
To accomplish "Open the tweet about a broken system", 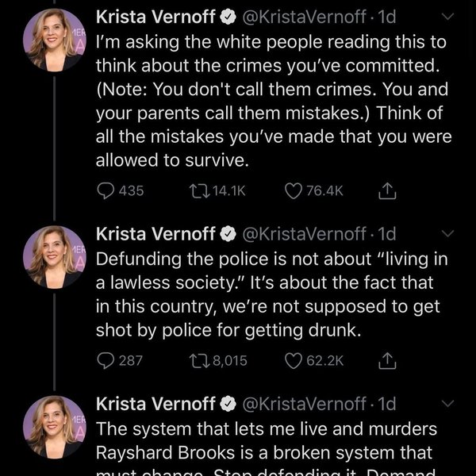I will (x=270, y=440).
